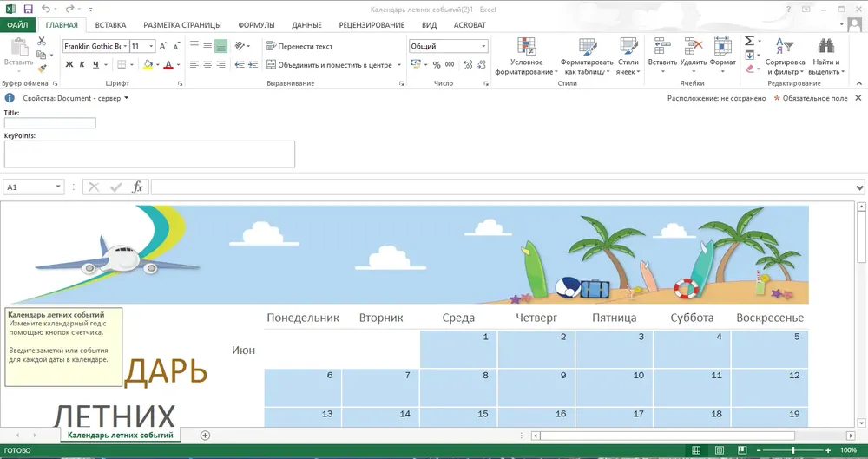Viewport: 868px width, 459px height.
Task: Click the AutoSum sigma icon
Action: coord(749,41)
